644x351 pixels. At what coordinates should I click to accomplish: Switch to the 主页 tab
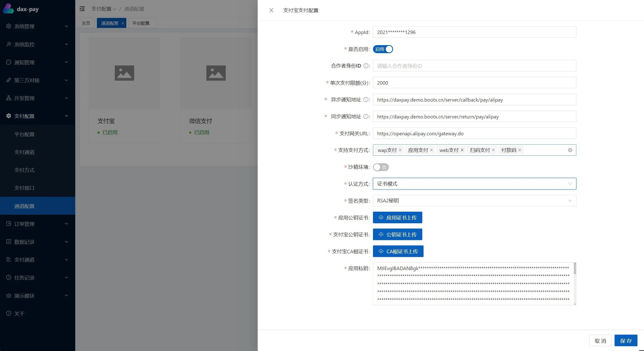[86, 23]
